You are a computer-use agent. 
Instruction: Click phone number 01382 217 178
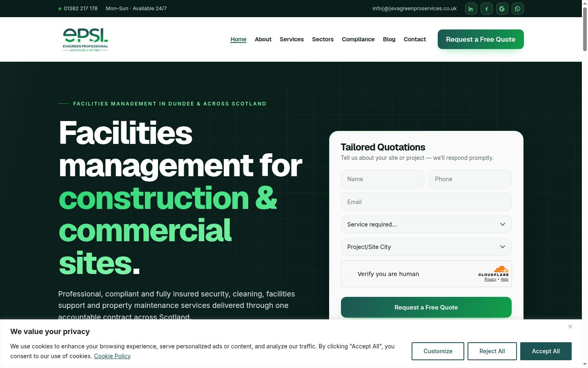80,9
